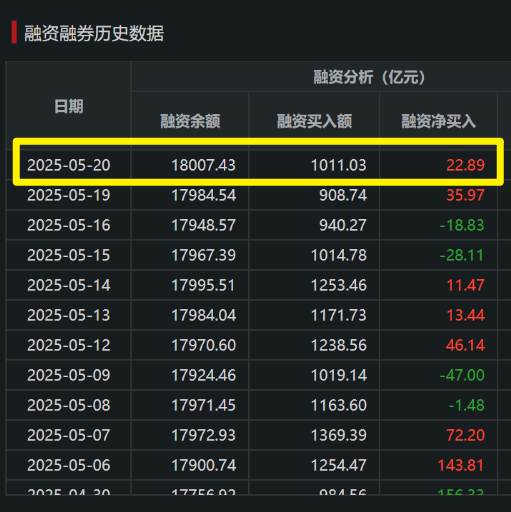Click the 融资买入额 column header

tap(314, 121)
